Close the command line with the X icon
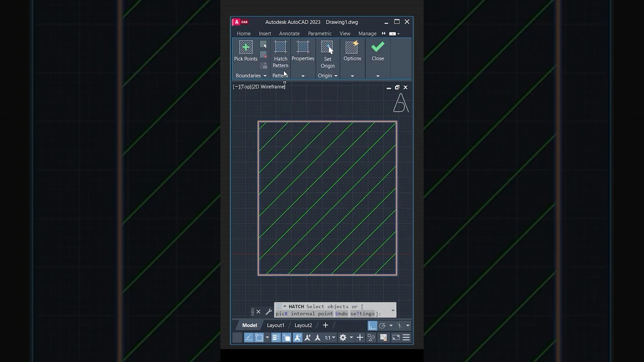 point(258,312)
